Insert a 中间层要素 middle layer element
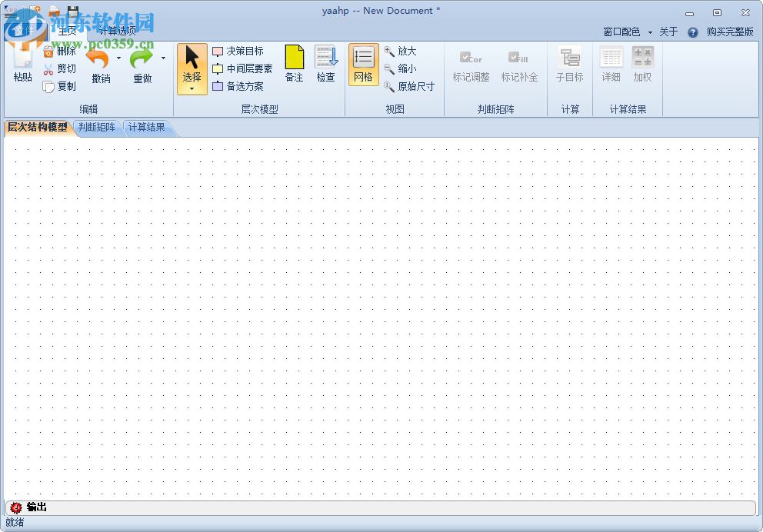This screenshot has width=763, height=532. pyautogui.click(x=246, y=68)
